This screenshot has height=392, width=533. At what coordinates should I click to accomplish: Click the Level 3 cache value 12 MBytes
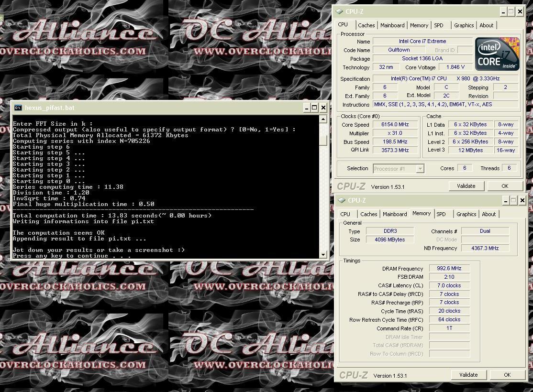pos(470,150)
